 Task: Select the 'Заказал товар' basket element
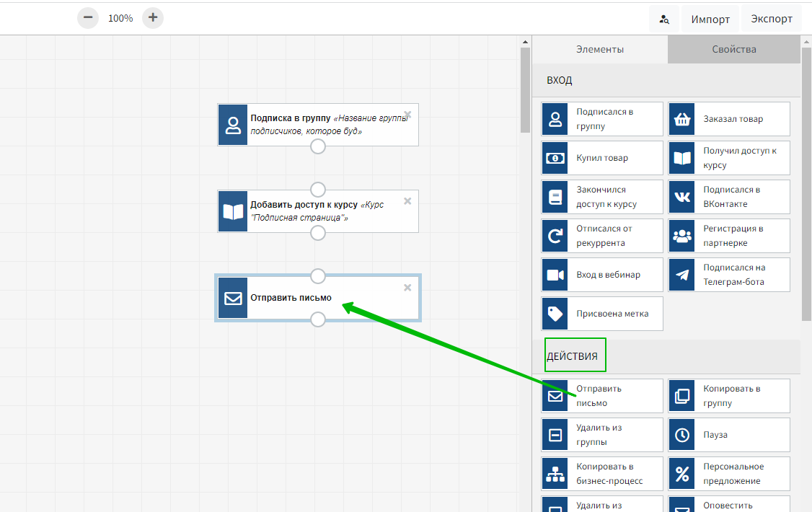729,119
